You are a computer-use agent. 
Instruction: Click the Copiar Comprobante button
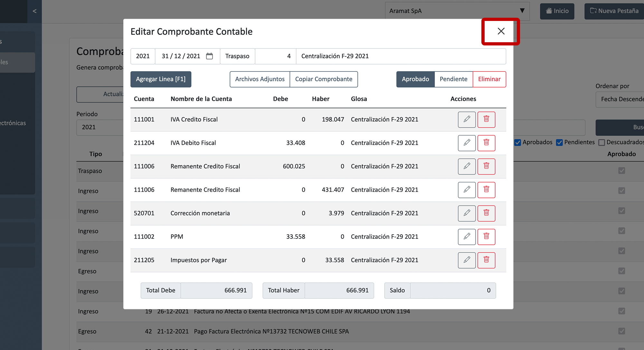pos(324,79)
